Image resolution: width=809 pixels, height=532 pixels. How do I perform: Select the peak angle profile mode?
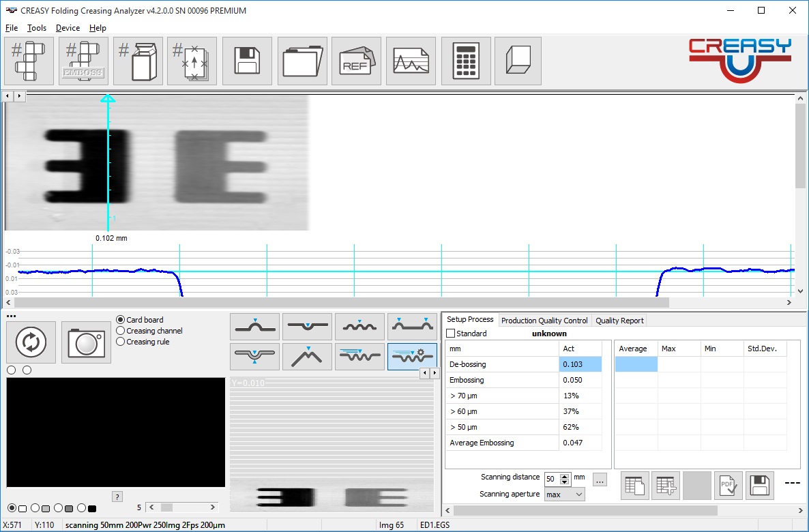tap(308, 357)
